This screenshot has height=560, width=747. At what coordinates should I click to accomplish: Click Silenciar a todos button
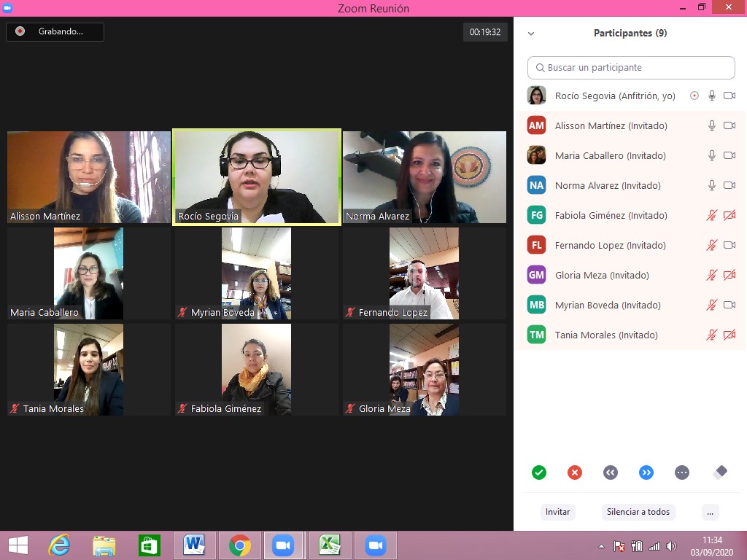(x=638, y=512)
